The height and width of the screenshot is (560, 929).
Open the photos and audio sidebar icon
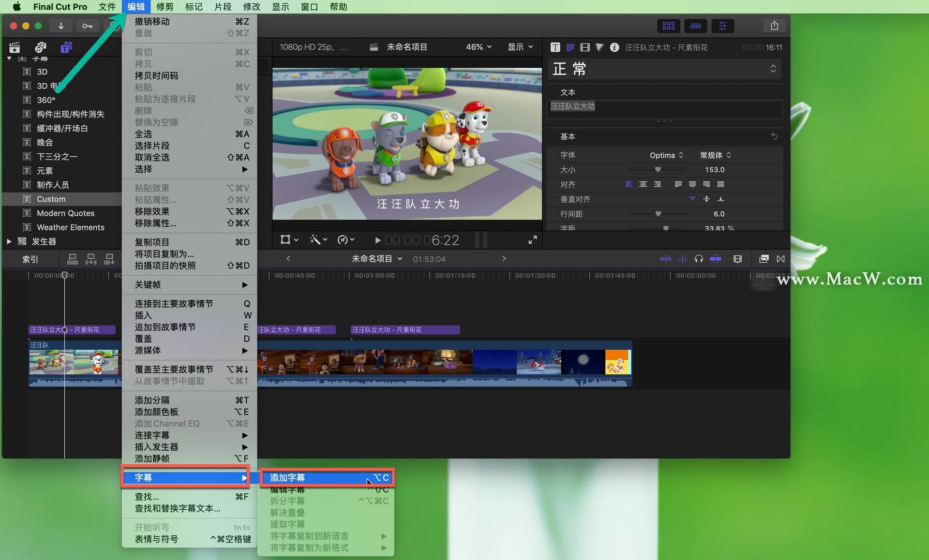tap(41, 47)
